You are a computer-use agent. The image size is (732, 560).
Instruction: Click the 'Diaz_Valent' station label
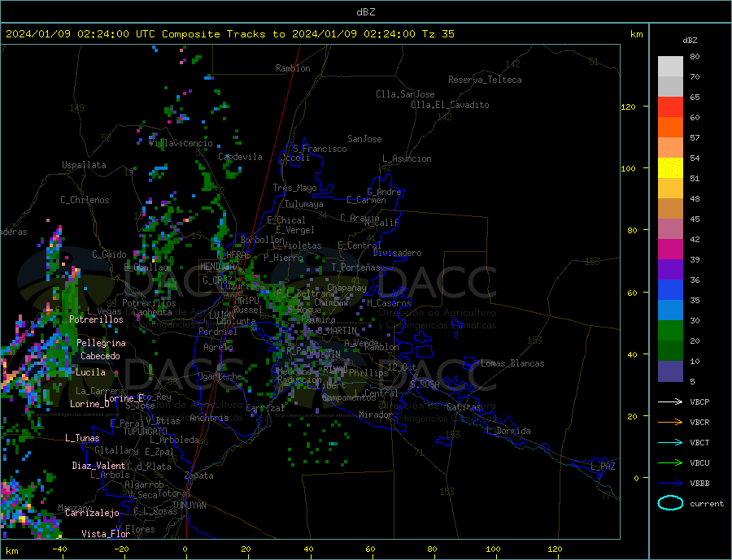pos(98,466)
